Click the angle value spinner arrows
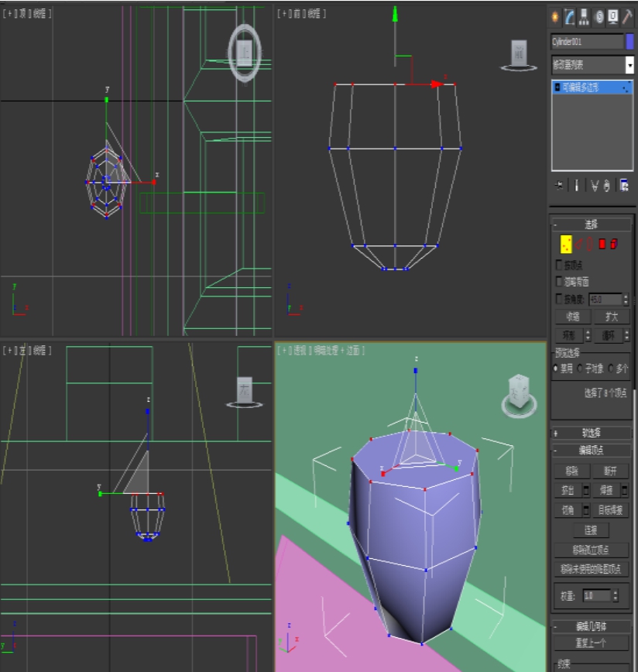 (x=626, y=299)
